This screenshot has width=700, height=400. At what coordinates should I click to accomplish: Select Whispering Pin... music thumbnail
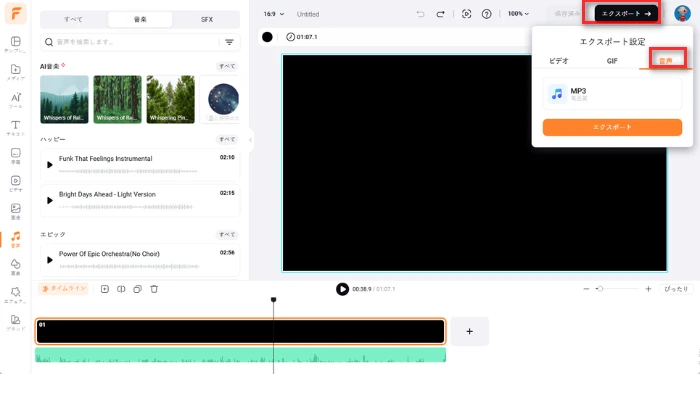pos(171,99)
